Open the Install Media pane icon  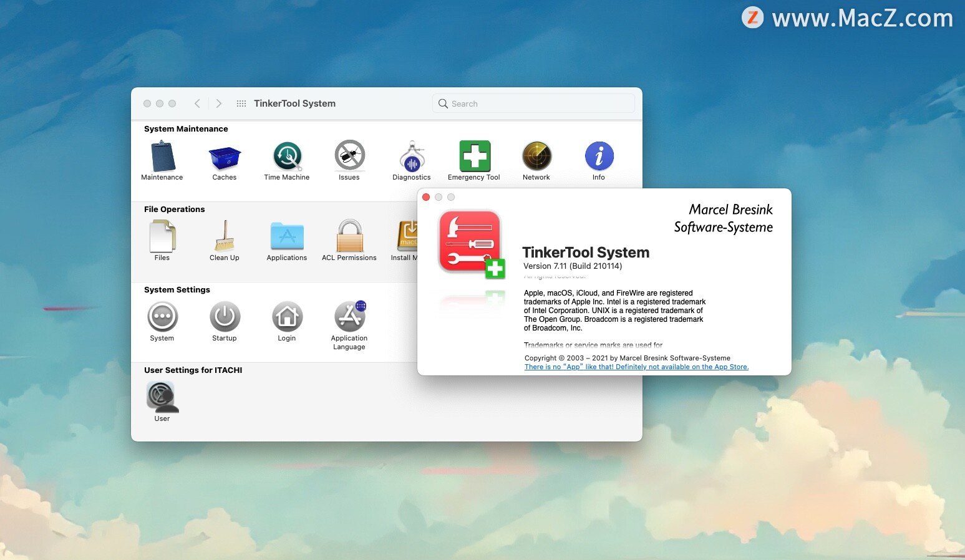point(406,237)
